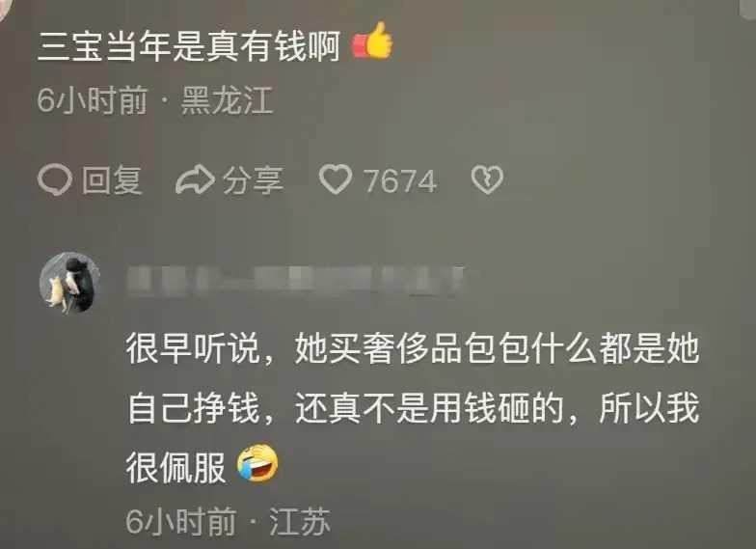Open the replier's avatar holding a cat
Viewport: 756px width, 549px height.
69,282
